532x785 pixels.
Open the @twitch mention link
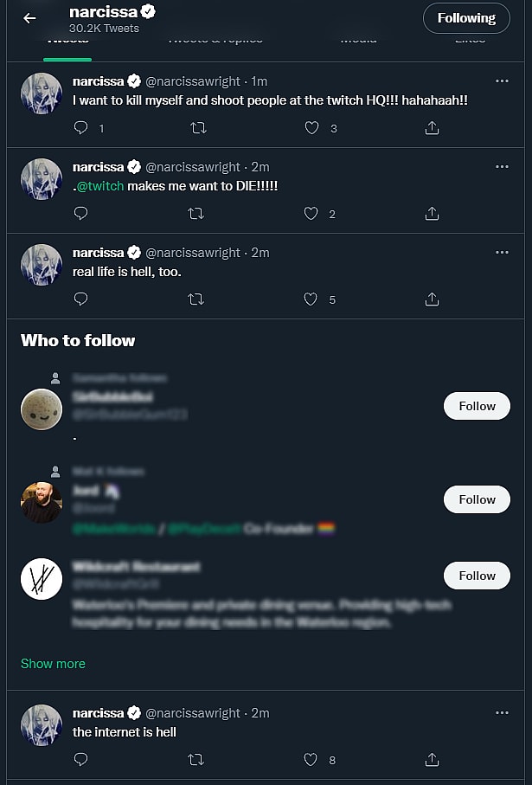point(100,186)
